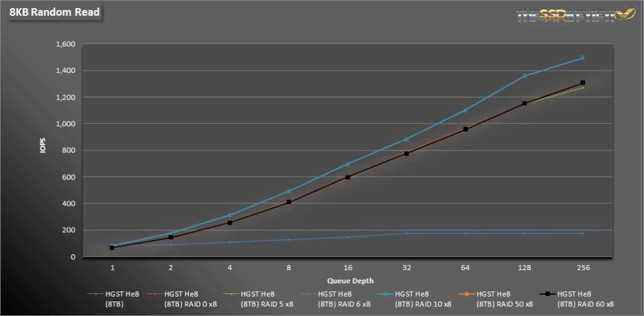
Task: Click legend entry HGST He8 RAID 0 x8
Action: pyautogui.click(x=181, y=299)
